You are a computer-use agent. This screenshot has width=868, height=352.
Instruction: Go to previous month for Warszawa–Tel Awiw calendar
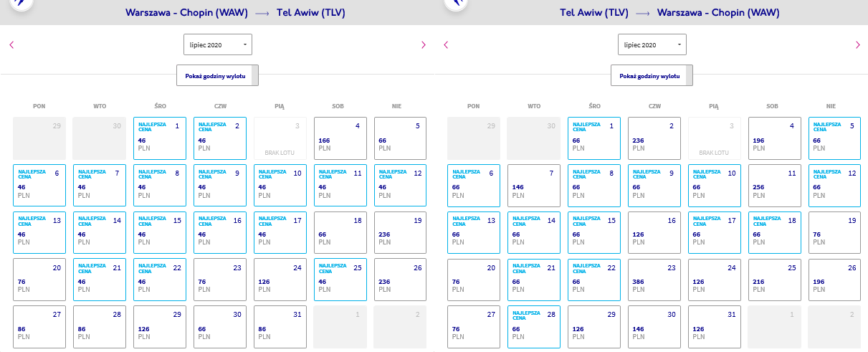pyautogui.click(x=11, y=44)
